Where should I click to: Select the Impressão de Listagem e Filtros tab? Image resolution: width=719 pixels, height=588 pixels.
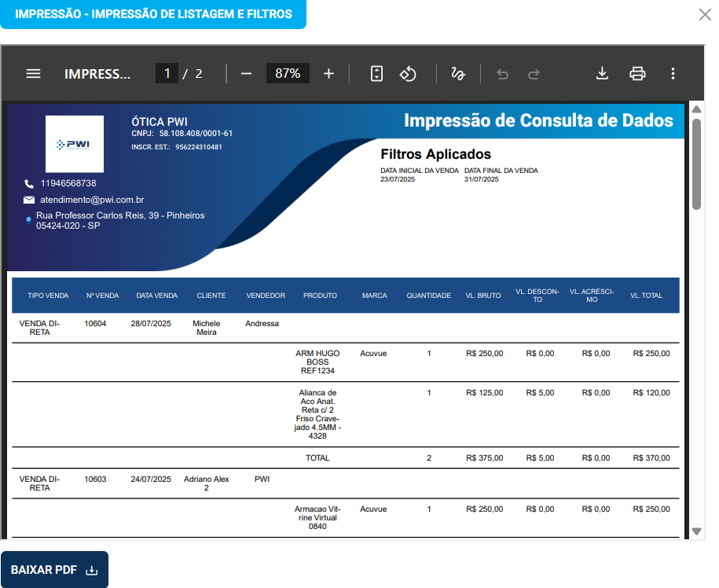pyautogui.click(x=153, y=14)
